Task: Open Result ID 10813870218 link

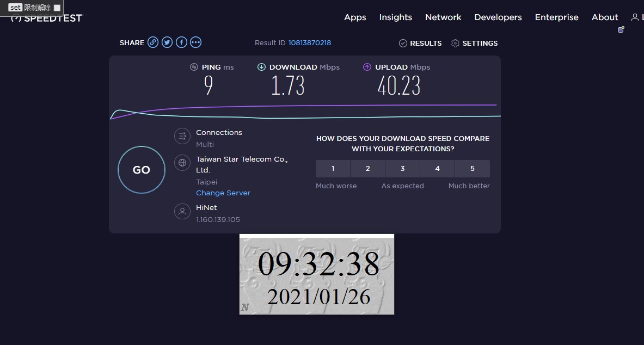Action: pos(310,42)
